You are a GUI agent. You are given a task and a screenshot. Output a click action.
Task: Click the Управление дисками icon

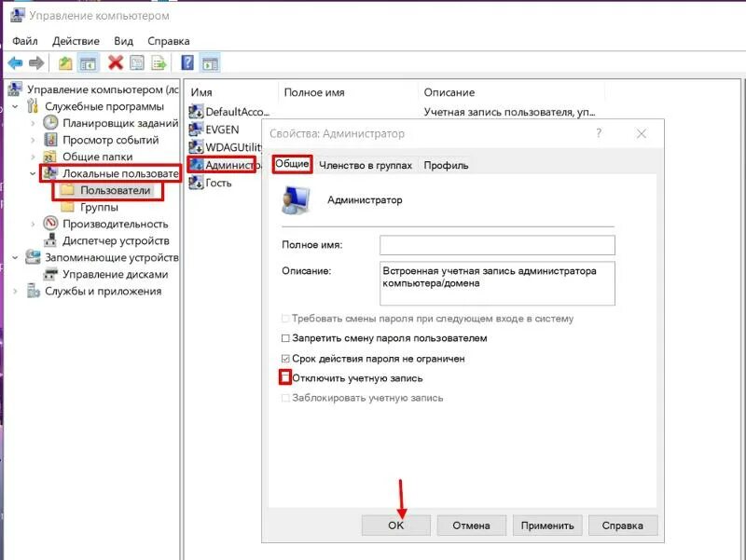50,274
